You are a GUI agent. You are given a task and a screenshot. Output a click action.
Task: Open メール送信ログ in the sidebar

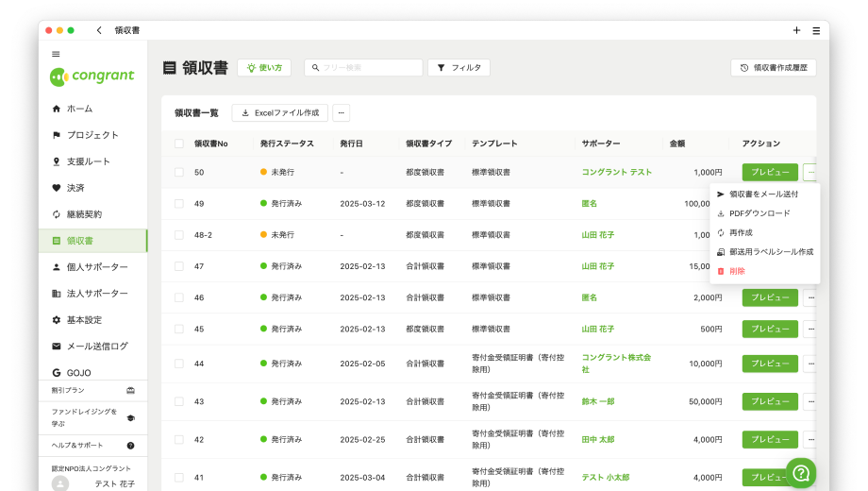point(92,347)
